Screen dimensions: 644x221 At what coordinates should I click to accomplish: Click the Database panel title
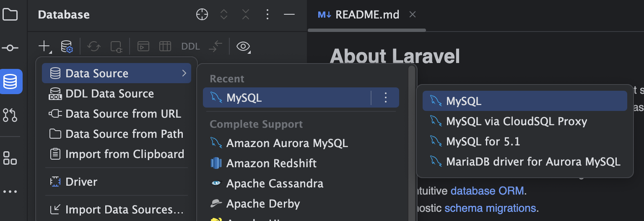pyautogui.click(x=64, y=15)
